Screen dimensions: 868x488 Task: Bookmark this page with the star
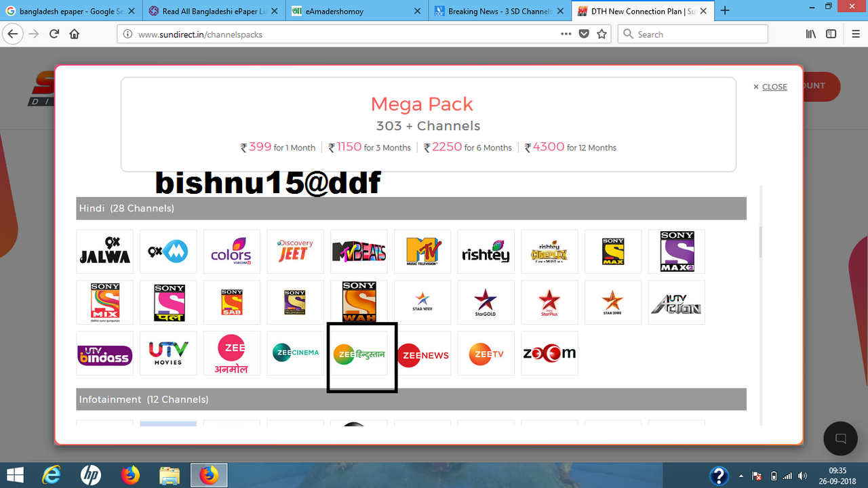coord(601,34)
